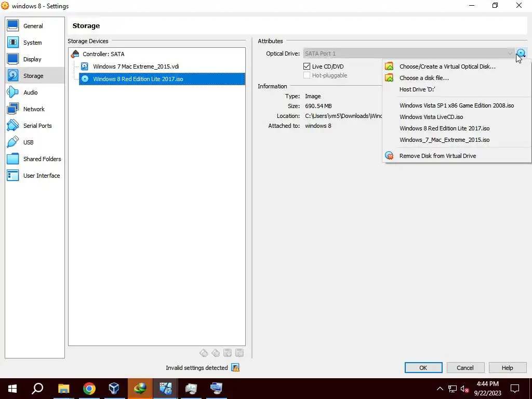This screenshot has width=532, height=399.
Task: Click the 690.54 MB size value
Action: (318, 106)
